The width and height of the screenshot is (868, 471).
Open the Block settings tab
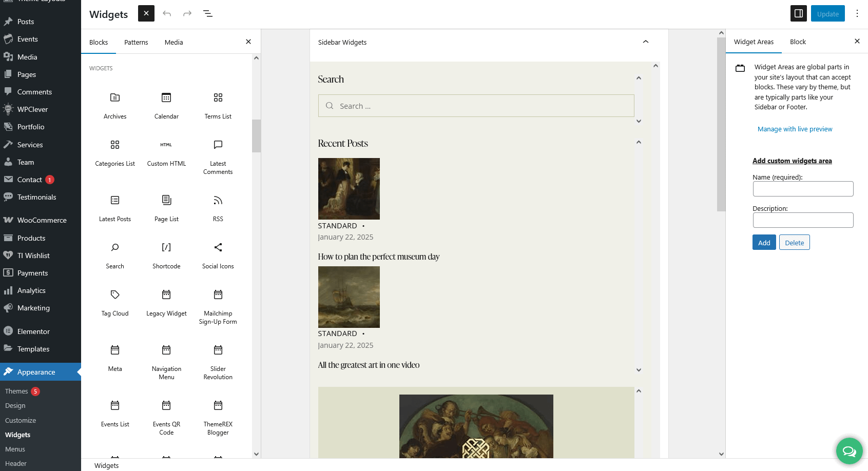(x=798, y=42)
